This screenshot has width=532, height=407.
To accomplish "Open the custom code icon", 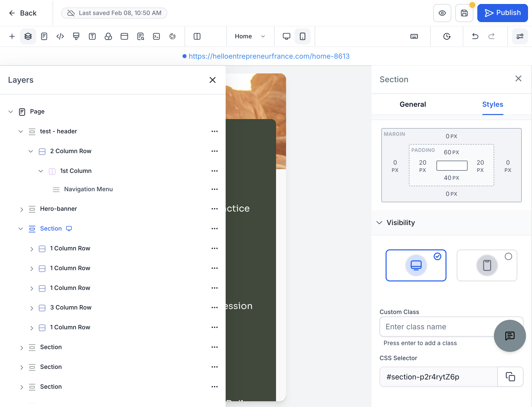I will click(x=60, y=36).
